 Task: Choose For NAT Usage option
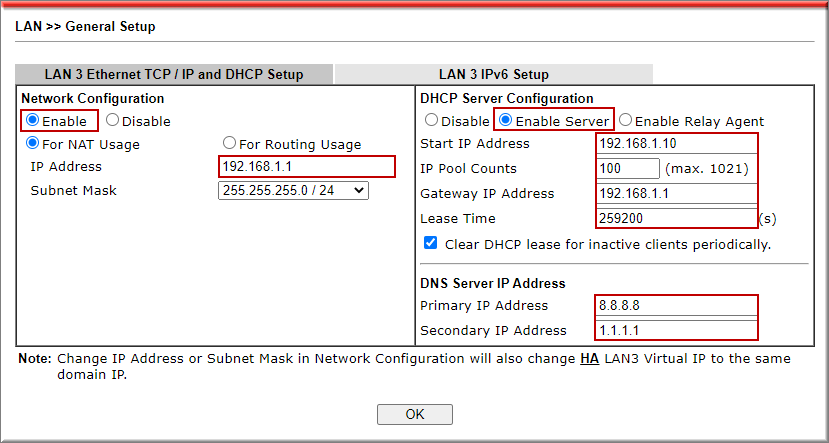coord(33,144)
